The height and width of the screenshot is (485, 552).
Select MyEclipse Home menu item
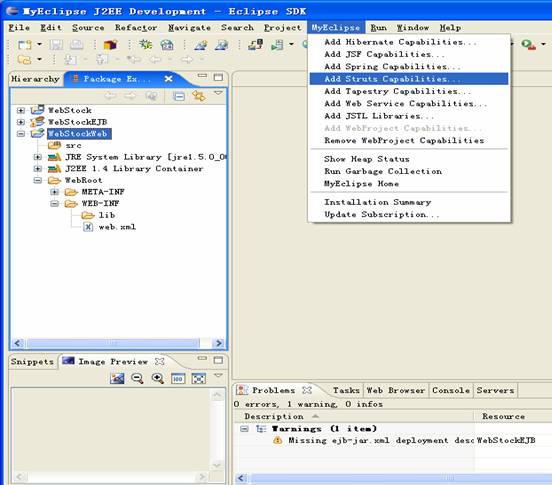[x=409, y=184]
